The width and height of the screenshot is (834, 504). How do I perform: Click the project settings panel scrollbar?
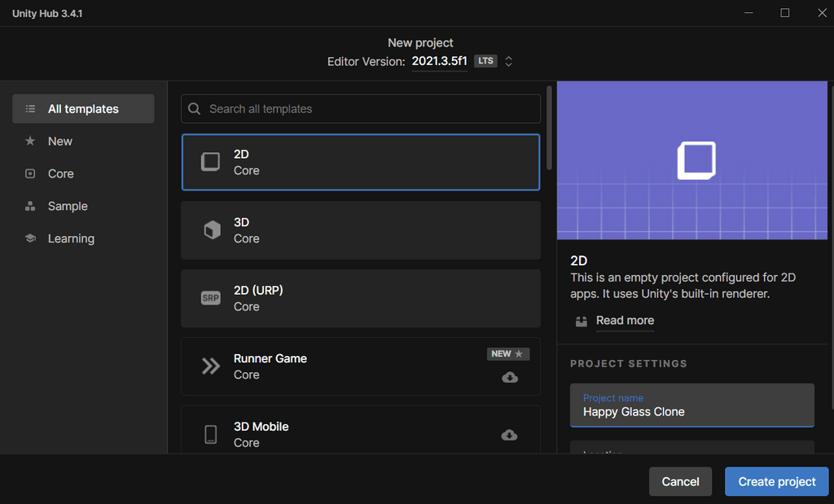click(832, 248)
